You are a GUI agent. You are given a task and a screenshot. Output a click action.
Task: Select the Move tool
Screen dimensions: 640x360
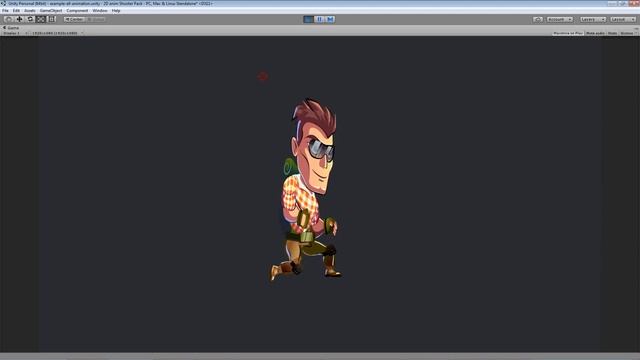click(x=19, y=19)
